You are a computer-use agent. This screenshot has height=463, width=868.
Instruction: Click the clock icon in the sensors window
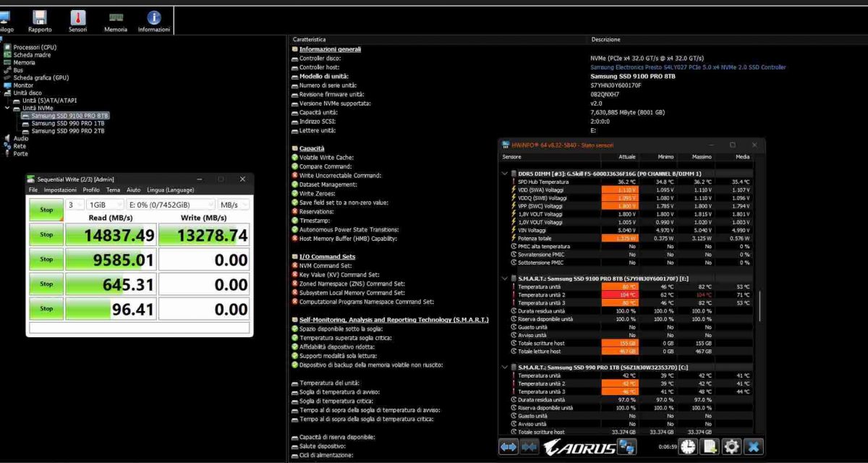coord(687,446)
